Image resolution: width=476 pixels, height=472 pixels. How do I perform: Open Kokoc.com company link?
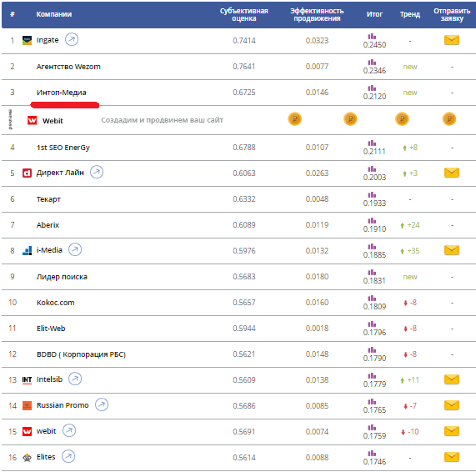(x=56, y=303)
